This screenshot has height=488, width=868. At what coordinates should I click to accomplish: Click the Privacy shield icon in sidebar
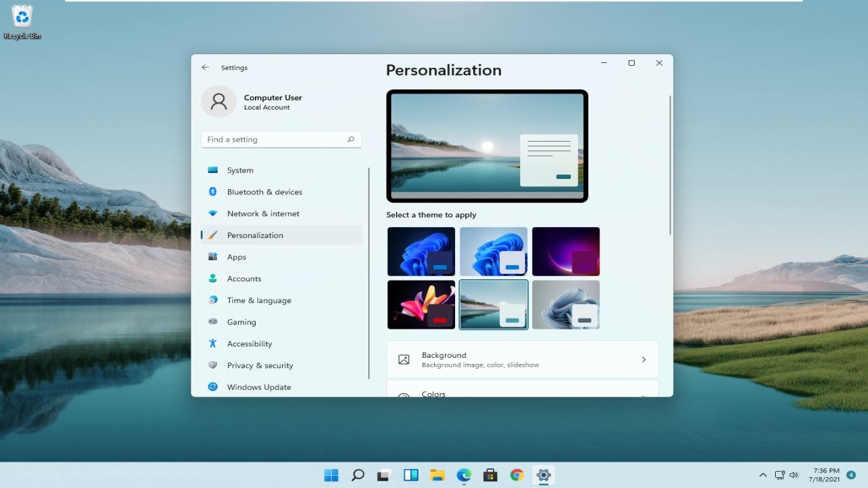(213, 365)
